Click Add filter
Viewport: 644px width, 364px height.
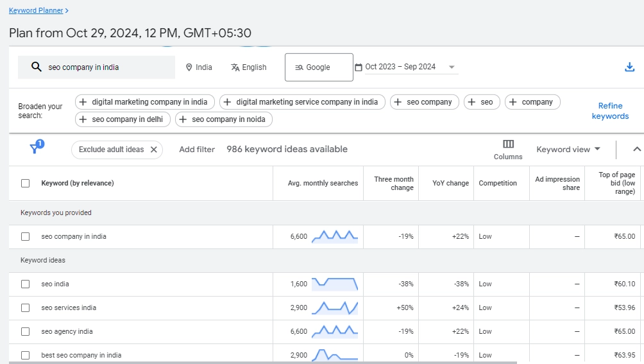coord(197,150)
